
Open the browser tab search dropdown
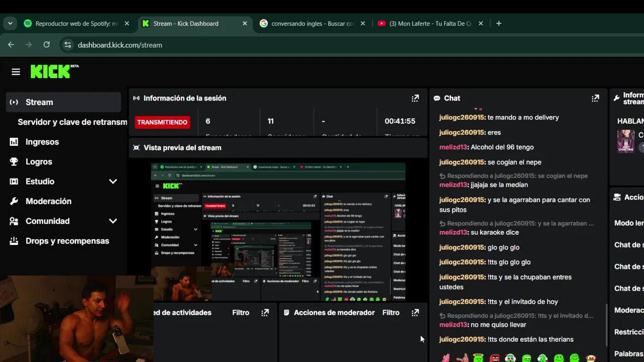point(10,23)
